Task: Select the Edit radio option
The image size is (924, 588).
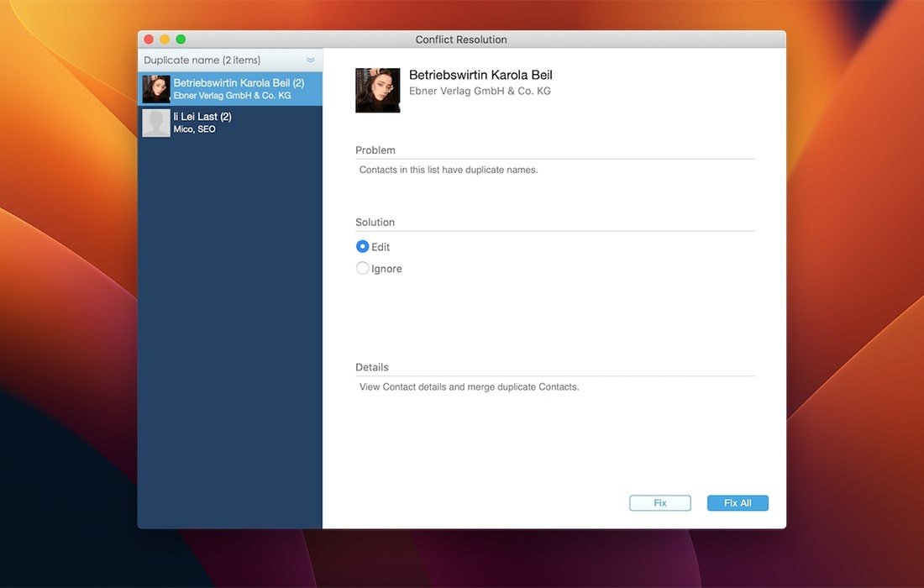Action: pyautogui.click(x=363, y=247)
